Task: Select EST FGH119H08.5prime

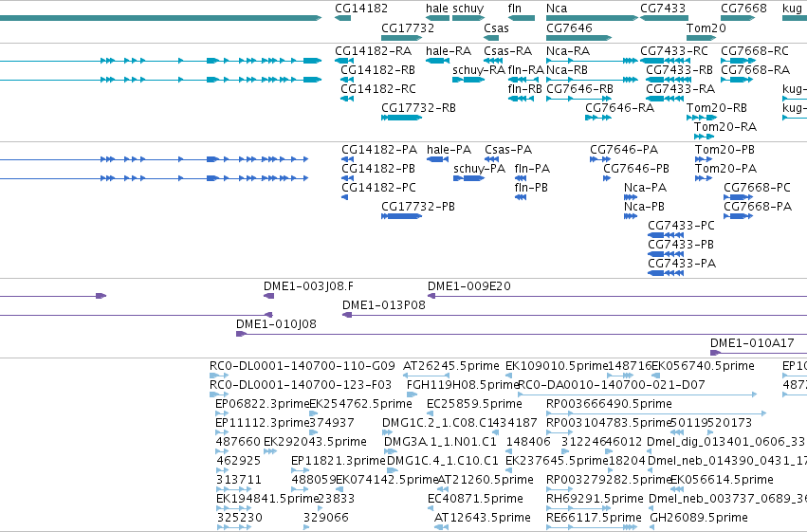Action: (462, 385)
